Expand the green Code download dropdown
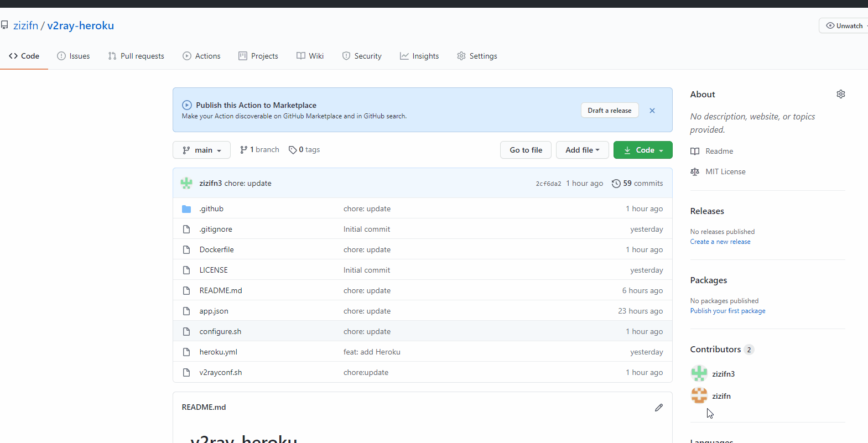This screenshot has height=443, width=868. point(643,150)
